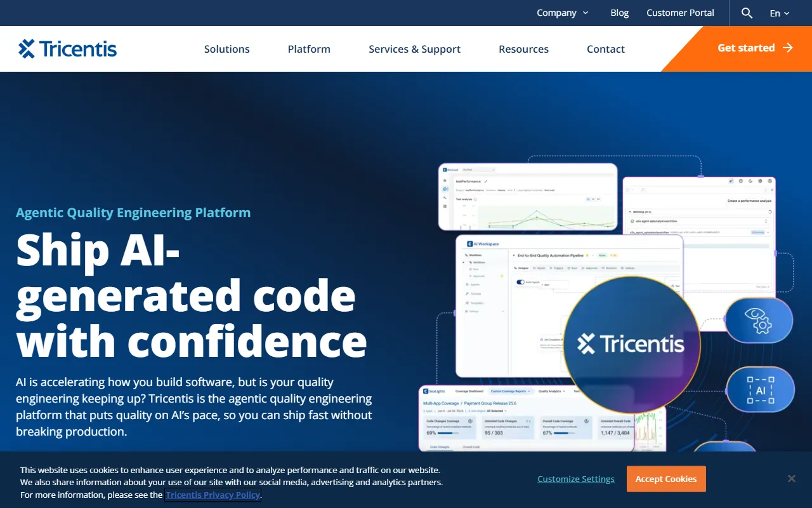
Task: Click 'Create a performance analysis' text
Action: (x=749, y=201)
